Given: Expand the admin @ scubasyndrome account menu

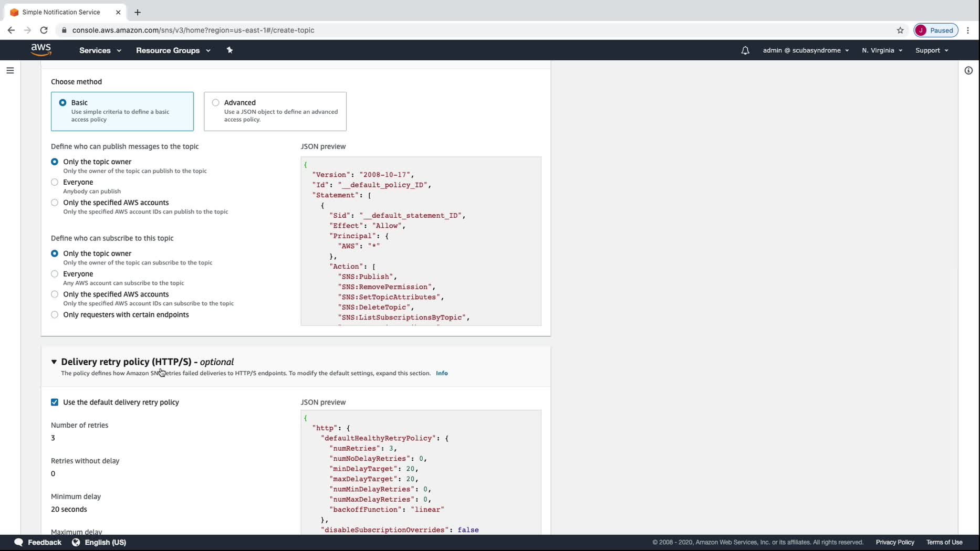Looking at the screenshot, I should pyautogui.click(x=805, y=50).
